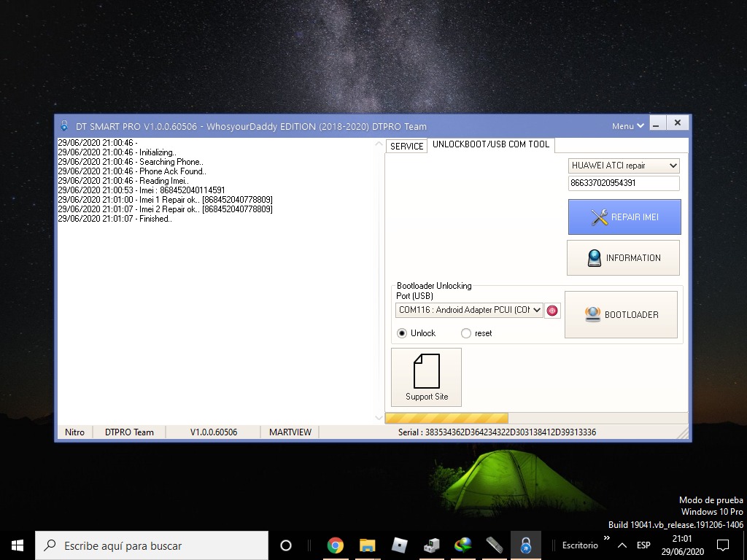Click the yellow striped progress bar

tap(446, 418)
